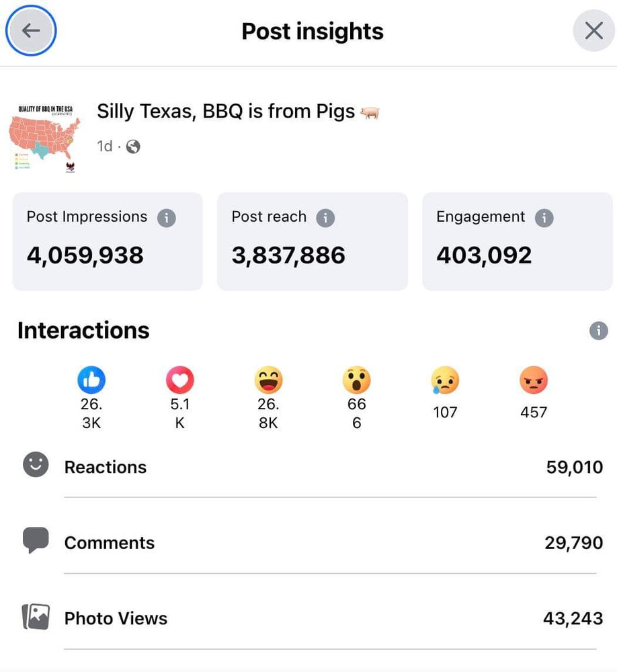Screen dimensions: 617x672
Task: Click the Engagement count 403,092
Action: 484,255
